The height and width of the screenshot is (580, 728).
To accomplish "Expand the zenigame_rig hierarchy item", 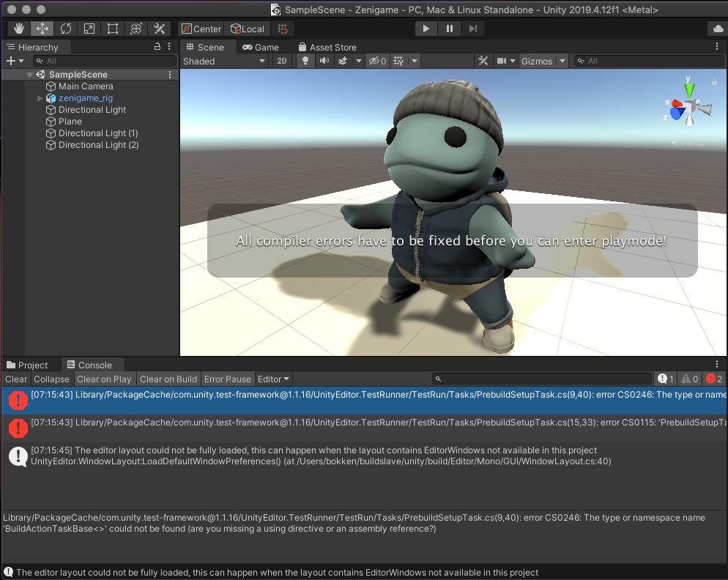I will point(40,98).
